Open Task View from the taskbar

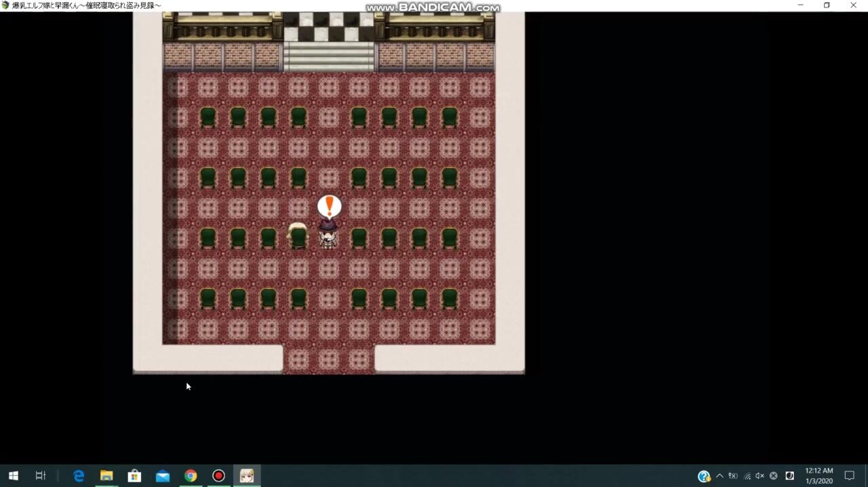point(41,475)
